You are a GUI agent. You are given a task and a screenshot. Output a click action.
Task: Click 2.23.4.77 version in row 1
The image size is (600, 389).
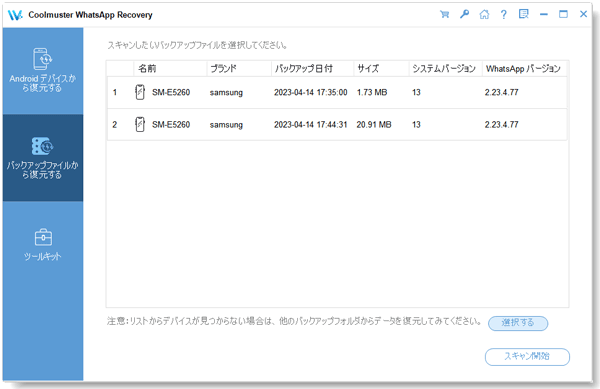point(502,92)
